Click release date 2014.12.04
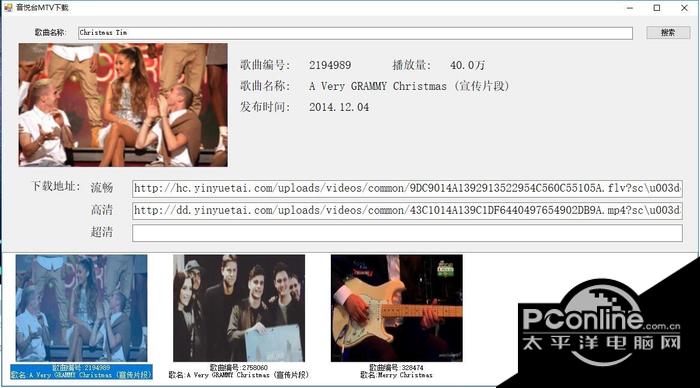Image resolution: width=700 pixels, height=388 pixels. click(339, 107)
